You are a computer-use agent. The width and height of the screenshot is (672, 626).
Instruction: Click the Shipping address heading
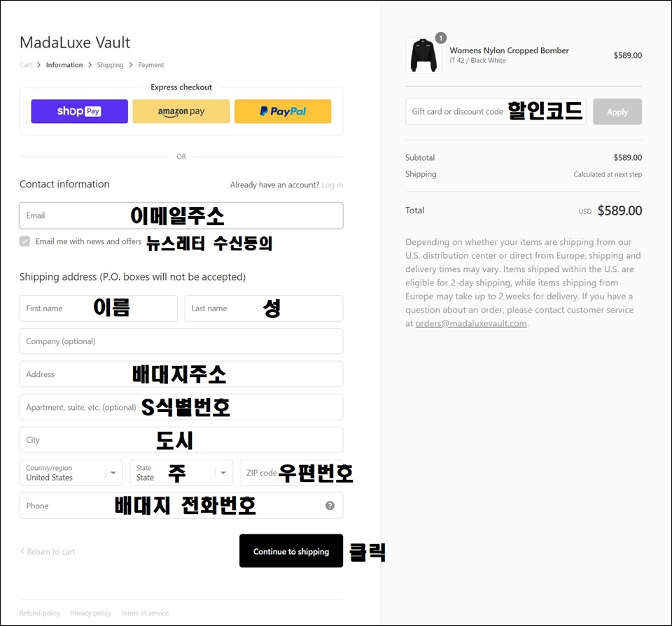pyautogui.click(x=132, y=277)
